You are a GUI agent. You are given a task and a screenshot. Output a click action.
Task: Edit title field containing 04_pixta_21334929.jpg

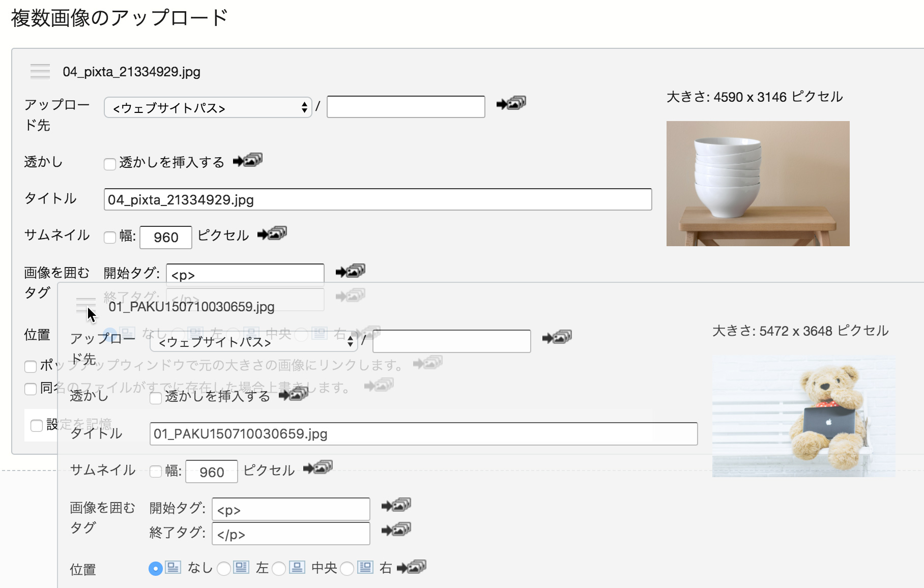click(378, 199)
